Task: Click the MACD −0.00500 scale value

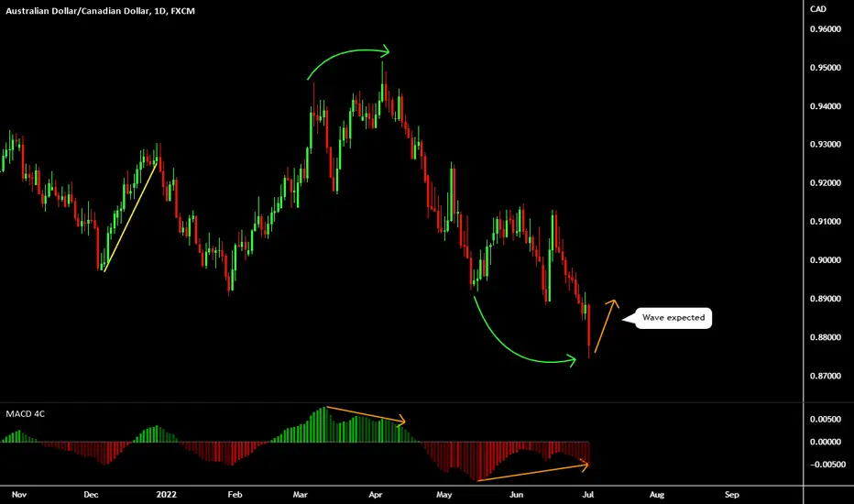Action: 827,465
